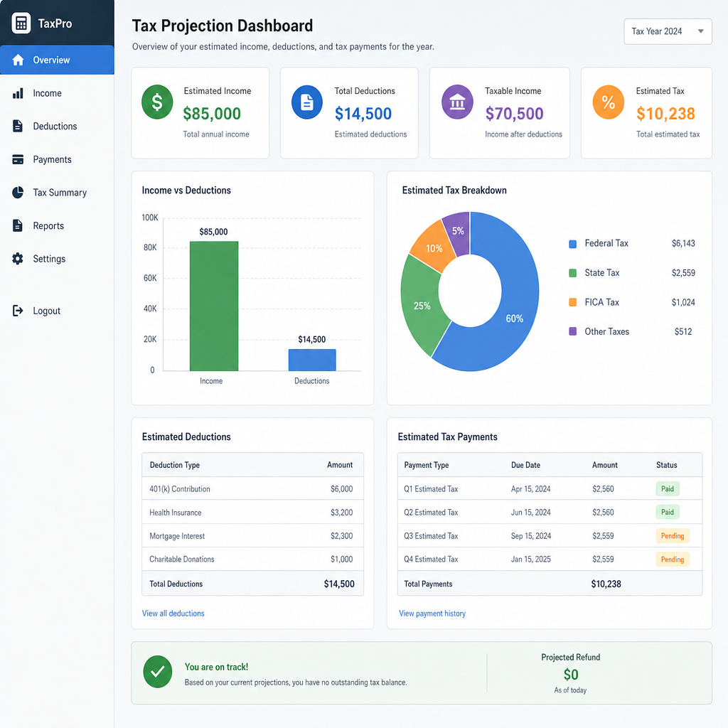Click the Paid badge for Q2 Estimated Tax
This screenshot has width=728, height=728.
(668, 512)
